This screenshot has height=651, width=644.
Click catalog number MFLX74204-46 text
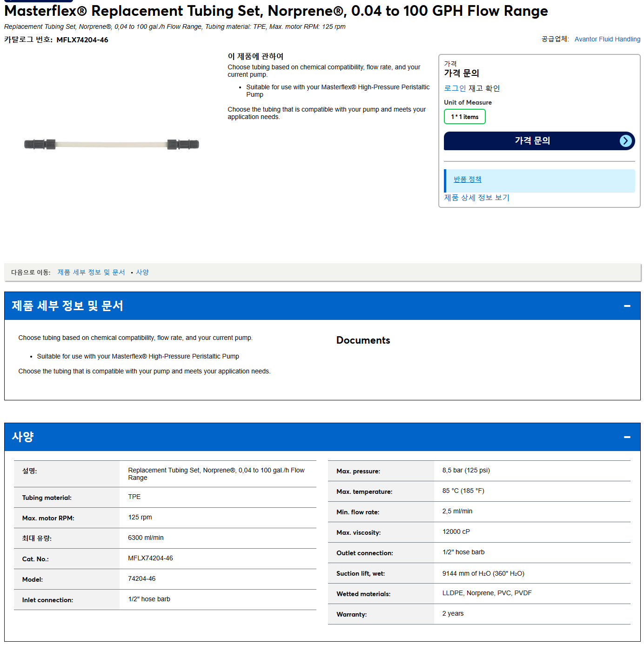click(82, 40)
